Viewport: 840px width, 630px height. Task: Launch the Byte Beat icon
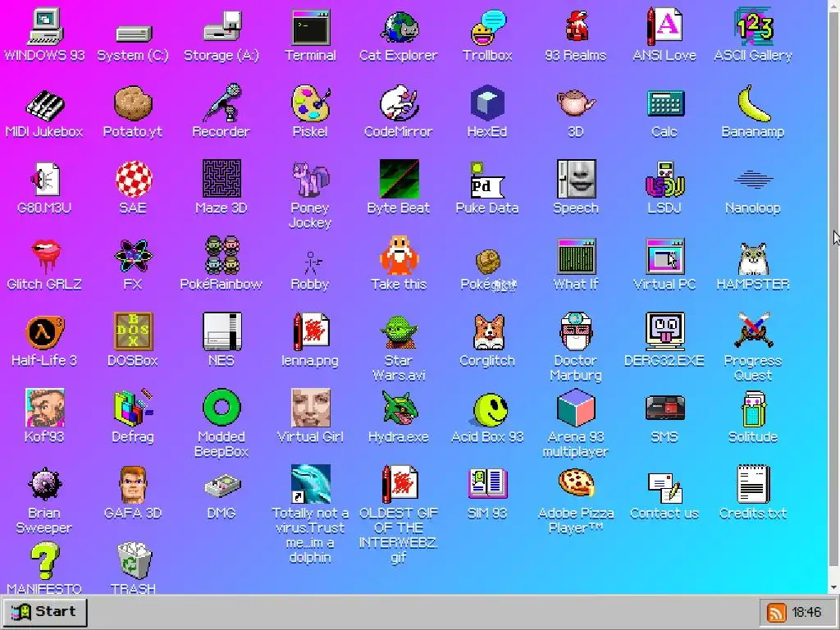coord(399,179)
